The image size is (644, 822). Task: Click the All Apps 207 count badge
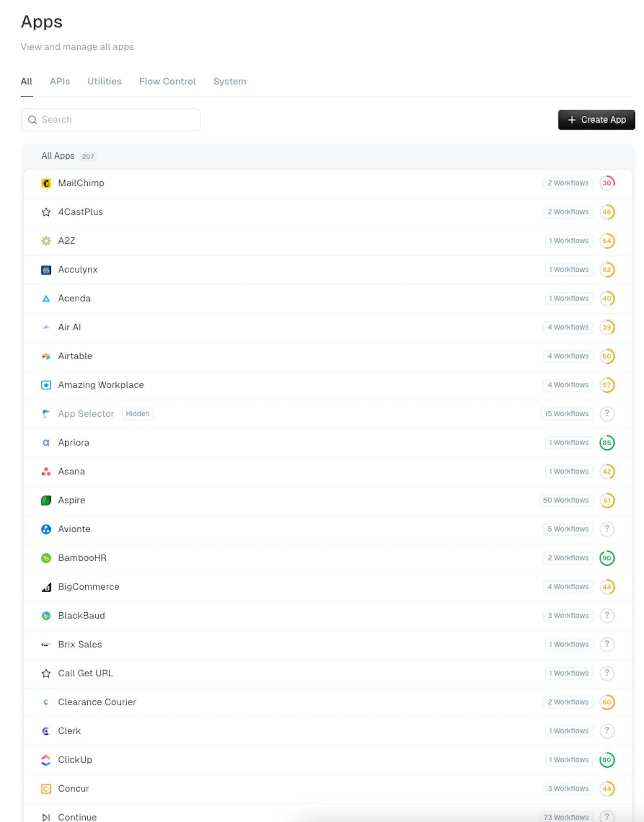(88, 156)
